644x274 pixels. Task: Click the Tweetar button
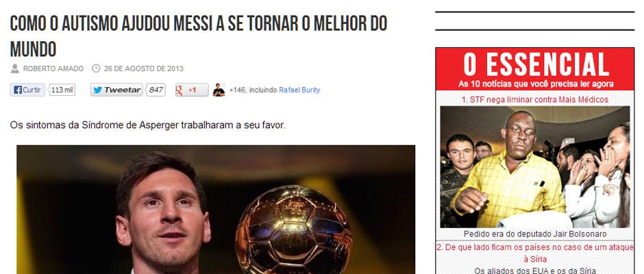point(116,90)
